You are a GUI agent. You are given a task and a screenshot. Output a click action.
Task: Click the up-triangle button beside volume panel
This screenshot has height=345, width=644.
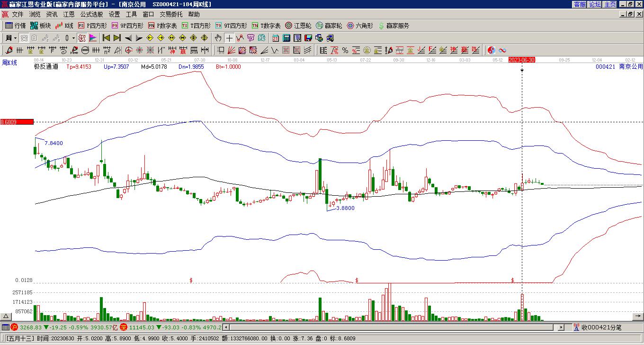(6, 317)
